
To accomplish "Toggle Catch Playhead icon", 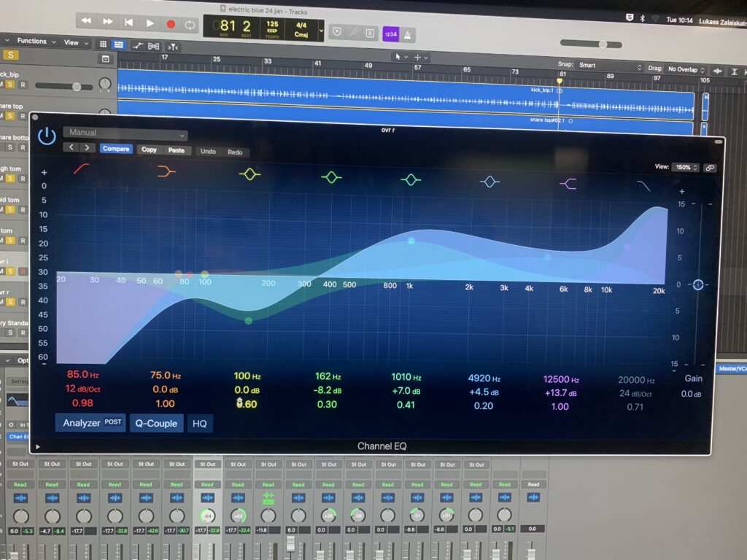I will 172,47.
